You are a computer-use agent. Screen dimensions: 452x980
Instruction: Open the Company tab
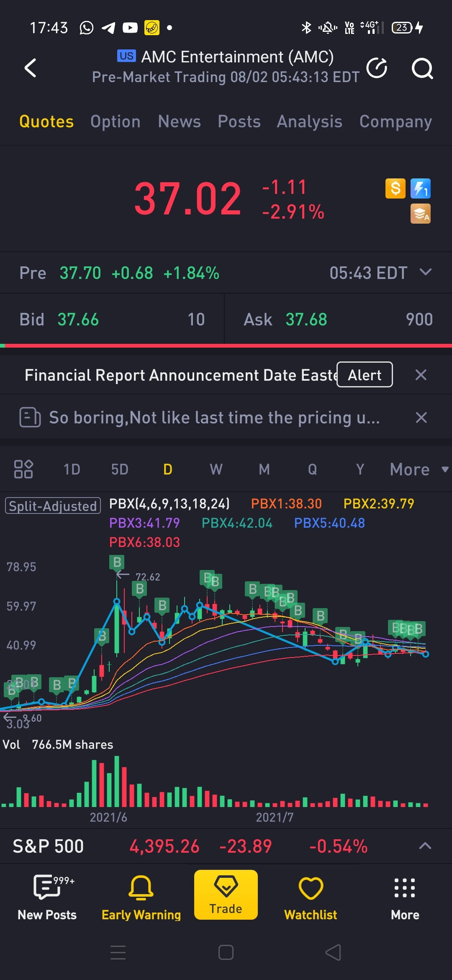[x=395, y=121]
